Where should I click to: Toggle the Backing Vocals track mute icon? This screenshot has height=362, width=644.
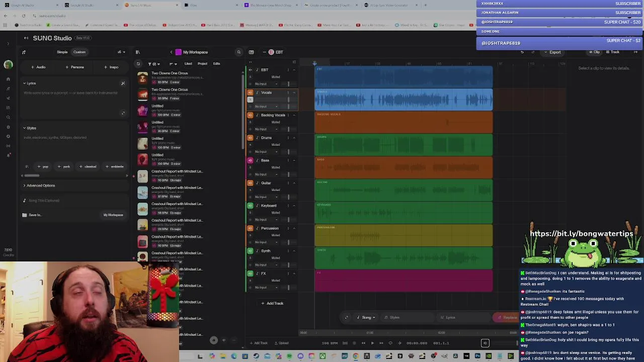point(250,115)
